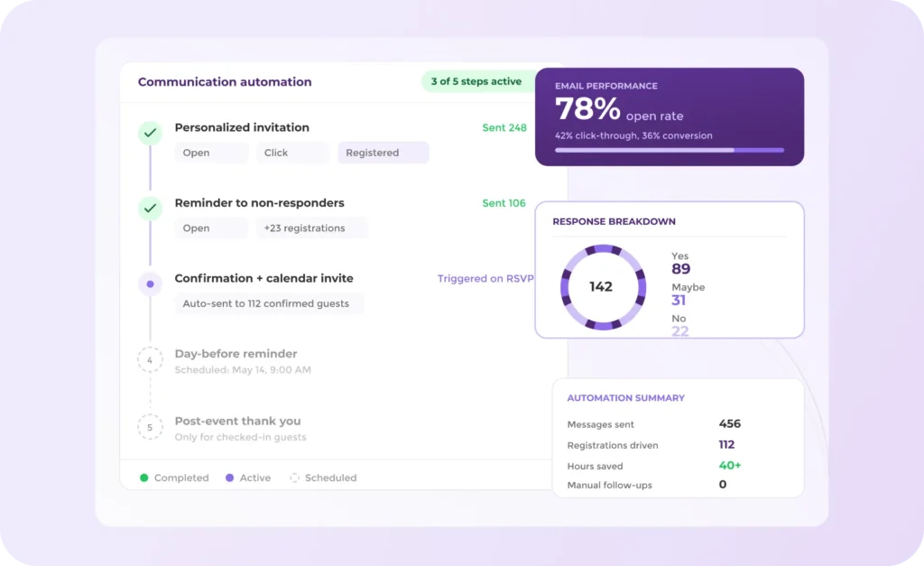Click the Open chip under Personalized invitation
The height and width of the screenshot is (566, 924).
point(211,153)
